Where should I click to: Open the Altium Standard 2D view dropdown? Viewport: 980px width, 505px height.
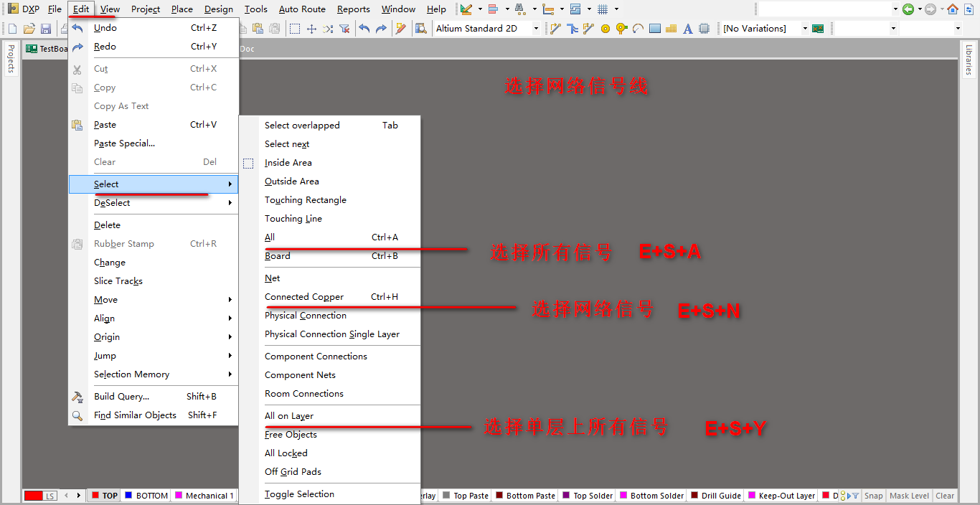[x=535, y=29]
